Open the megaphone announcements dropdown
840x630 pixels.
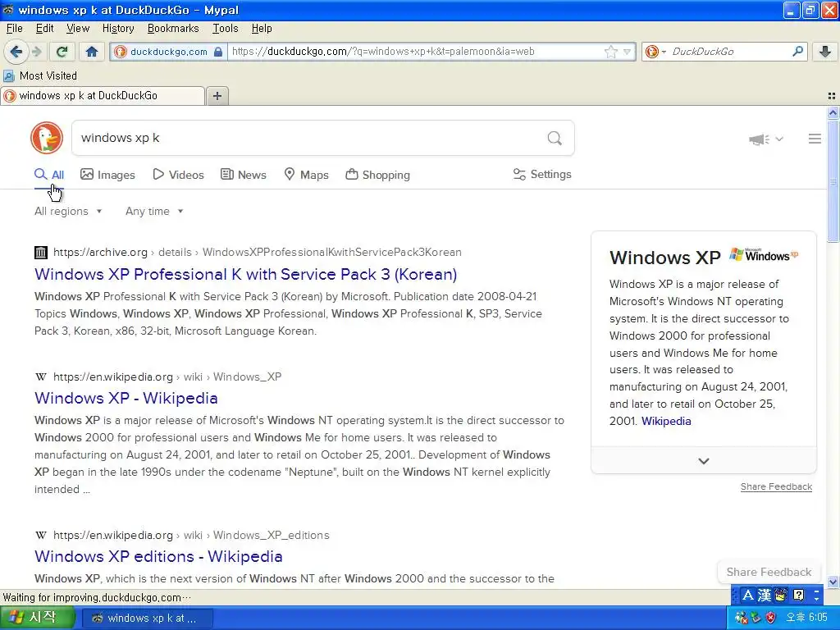pos(766,139)
